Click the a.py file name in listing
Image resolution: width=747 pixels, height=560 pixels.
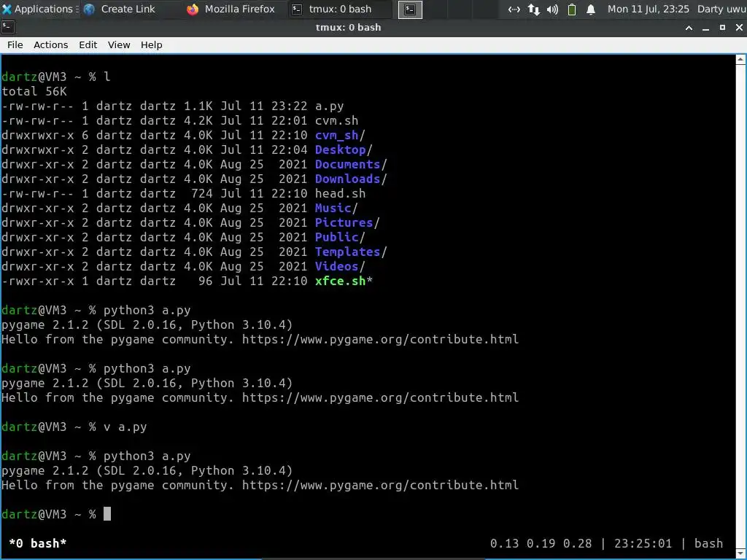[329, 106]
